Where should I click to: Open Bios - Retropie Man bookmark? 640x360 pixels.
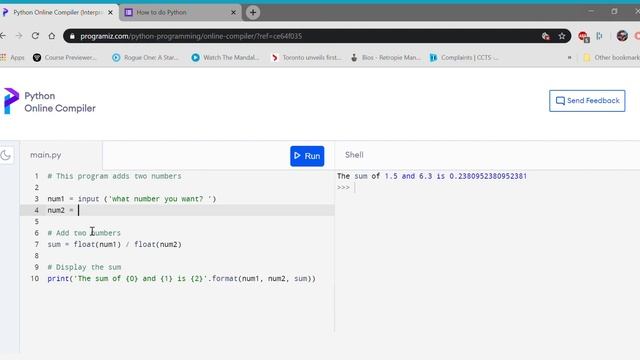tap(386, 58)
